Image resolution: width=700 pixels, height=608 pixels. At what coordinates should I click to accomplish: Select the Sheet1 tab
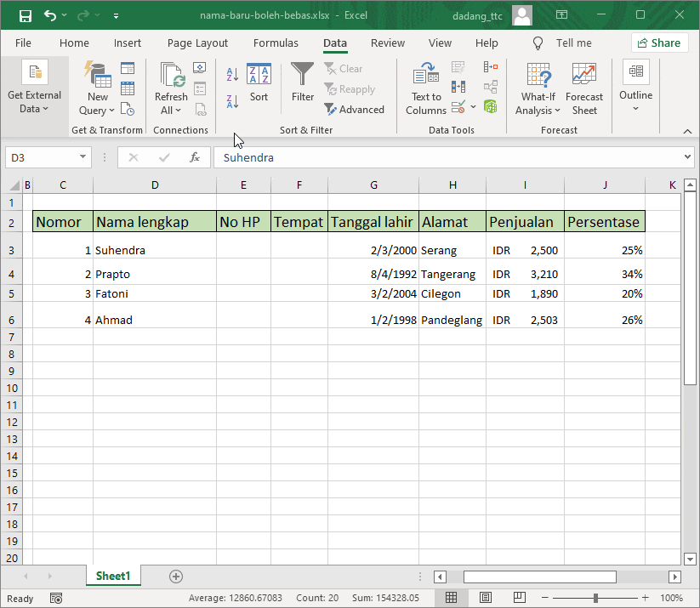click(113, 576)
